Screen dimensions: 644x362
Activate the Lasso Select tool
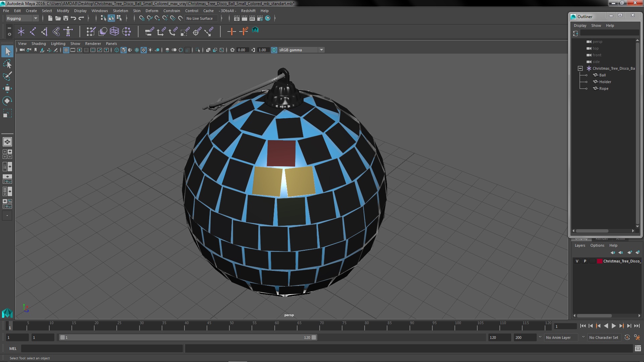point(7,64)
